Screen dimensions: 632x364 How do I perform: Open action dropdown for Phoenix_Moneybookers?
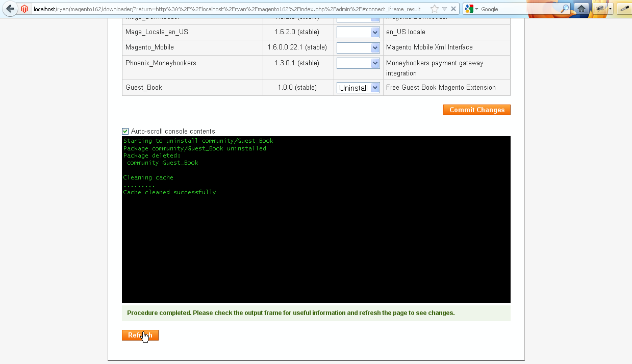tap(358, 63)
